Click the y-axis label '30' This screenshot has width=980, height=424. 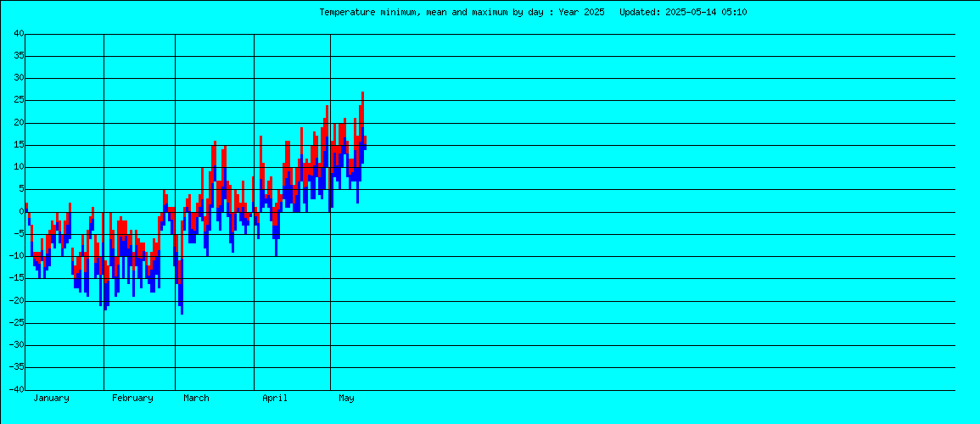[x=19, y=78]
